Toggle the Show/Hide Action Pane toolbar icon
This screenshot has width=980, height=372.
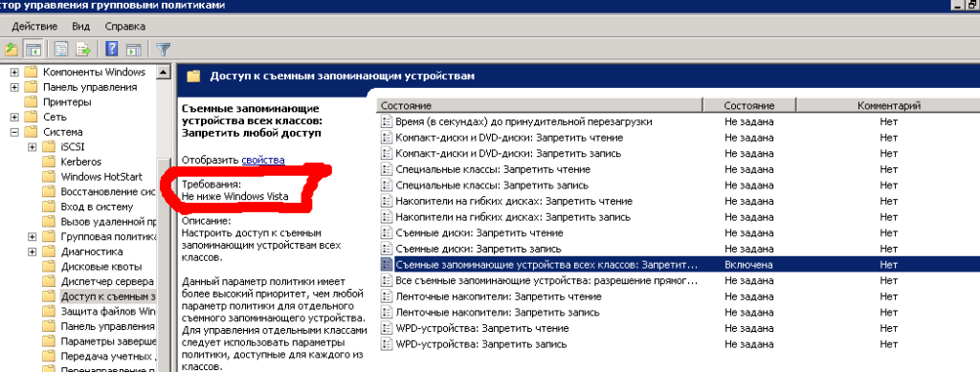[x=133, y=49]
